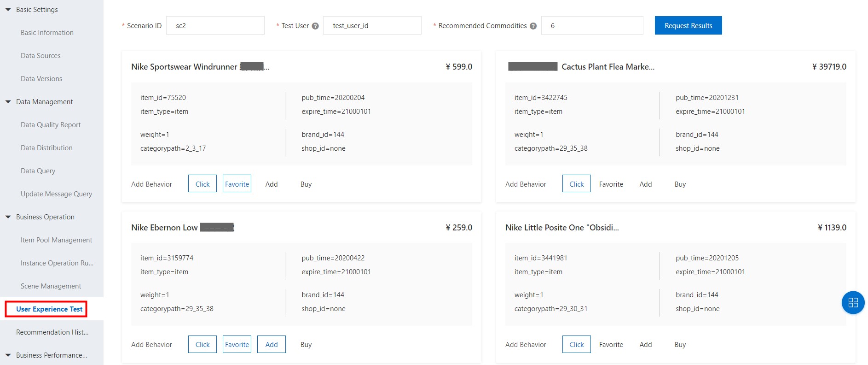
Task: Toggle Favorite behavior for Nike Sportswear Windrunner
Action: click(237, 184)
